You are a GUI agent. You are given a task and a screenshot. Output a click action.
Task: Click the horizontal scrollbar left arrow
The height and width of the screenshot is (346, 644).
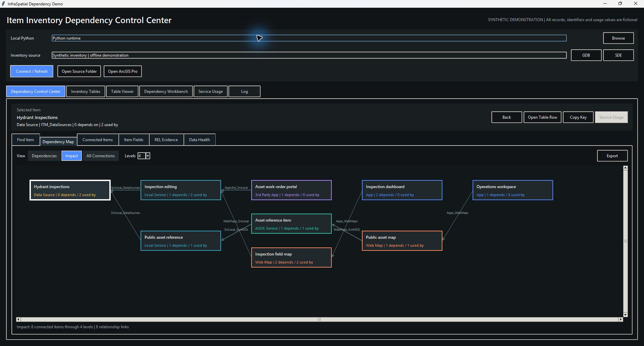(18, 320)
